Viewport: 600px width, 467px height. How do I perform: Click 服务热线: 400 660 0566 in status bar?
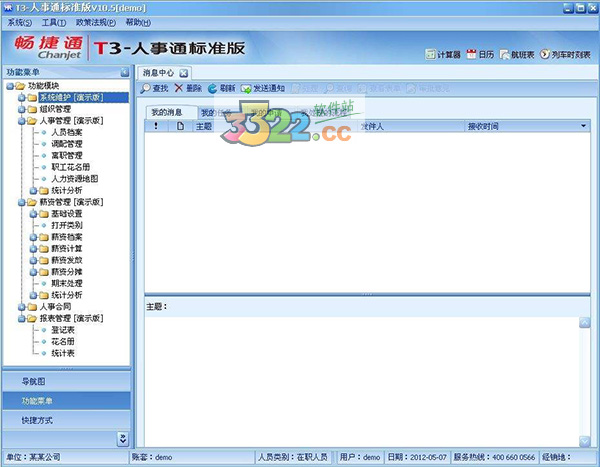(x=494, y=457)
